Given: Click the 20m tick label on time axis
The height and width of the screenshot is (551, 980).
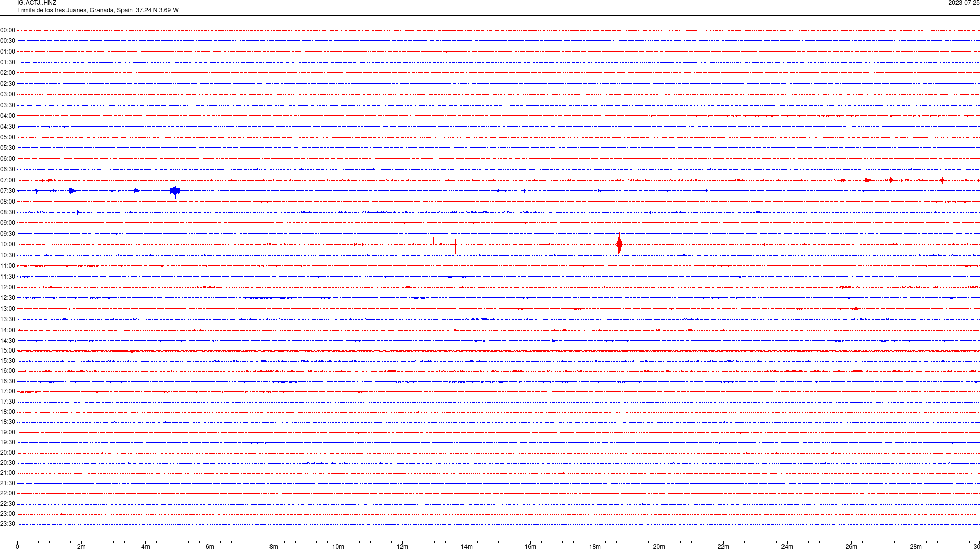Looking at the screenshot, I should pyautogui.click(x=659, y=547).
